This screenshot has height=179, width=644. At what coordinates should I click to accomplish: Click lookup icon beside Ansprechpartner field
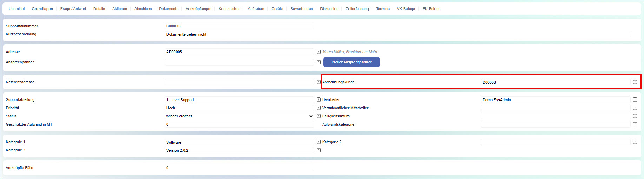click(x=318, y=62)
